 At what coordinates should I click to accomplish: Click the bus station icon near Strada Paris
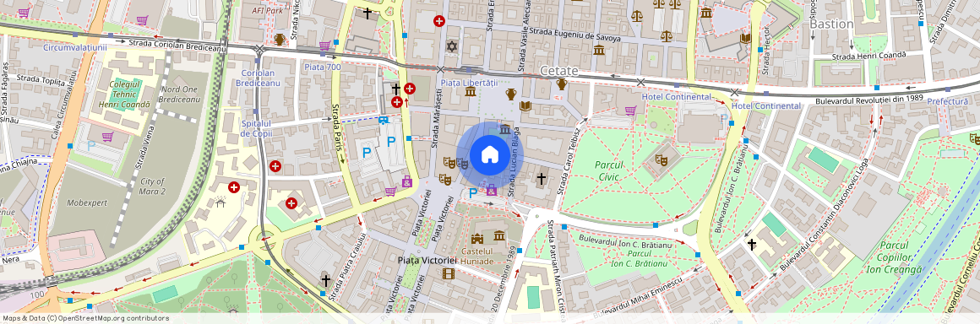(383, 120)
